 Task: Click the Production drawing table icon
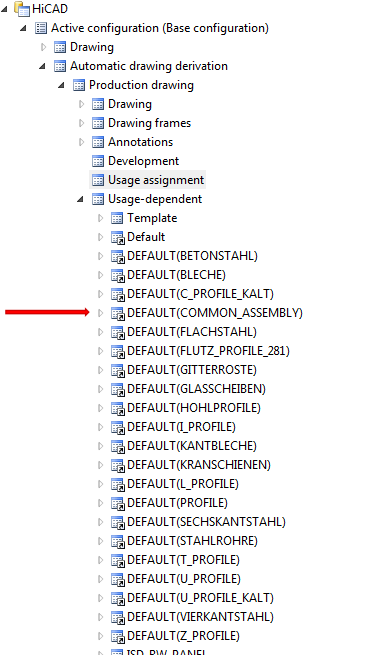click(x=79, y=85)
